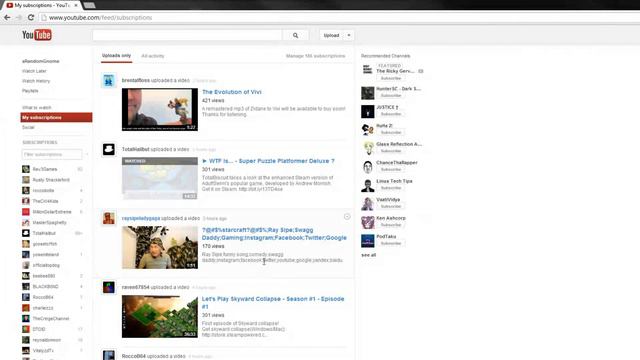Open The Evolution of Vivi video title

[231, 92]
